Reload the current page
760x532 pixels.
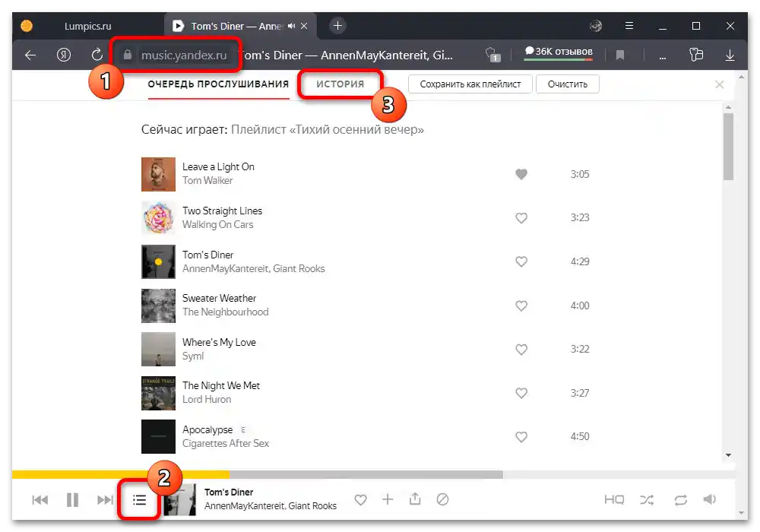pos(97,55)
